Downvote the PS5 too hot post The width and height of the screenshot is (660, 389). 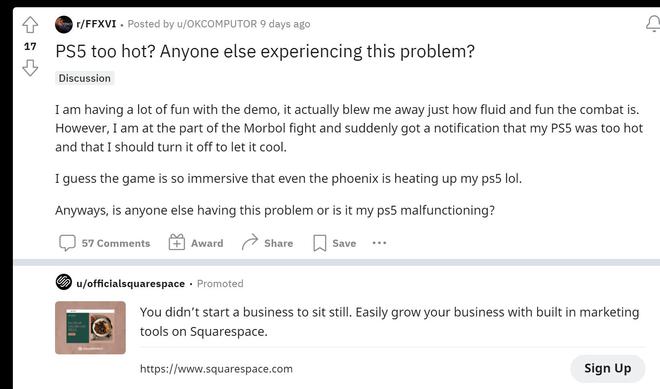(30, 67)
